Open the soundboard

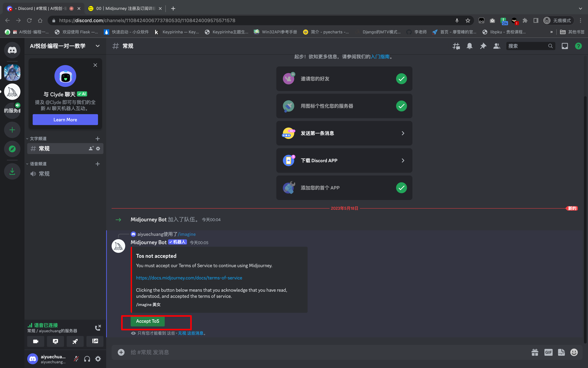[x=95, y=341]
